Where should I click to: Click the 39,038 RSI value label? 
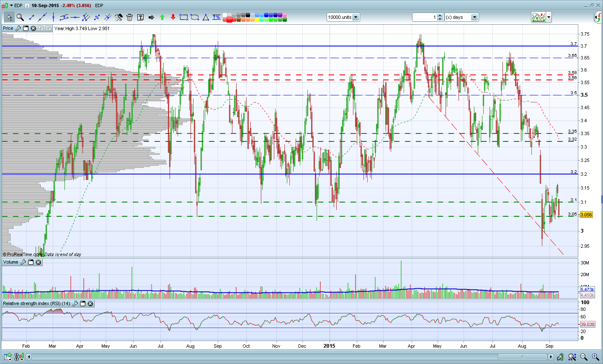[x=588, y=324]
